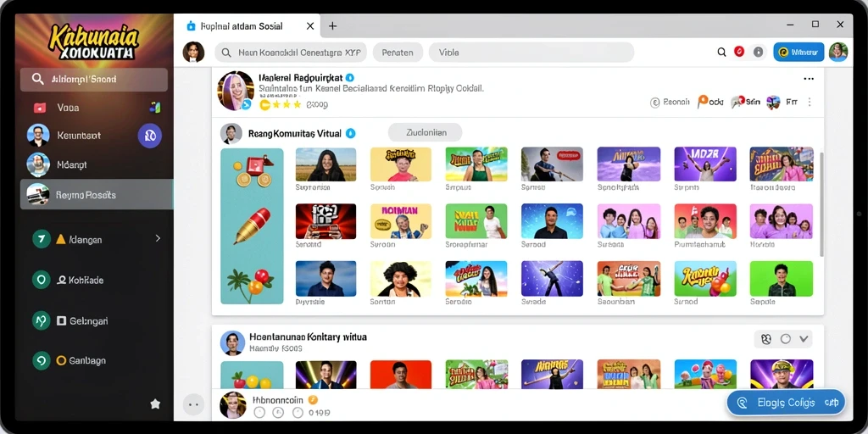Click the Zluclonlian button
868x434 pixels.
tap(426, 133)
